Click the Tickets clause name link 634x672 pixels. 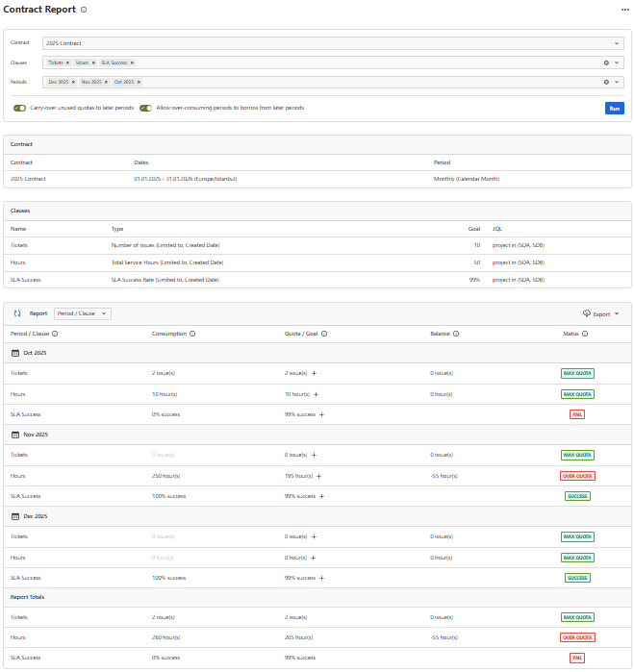[x=19, y=245]
